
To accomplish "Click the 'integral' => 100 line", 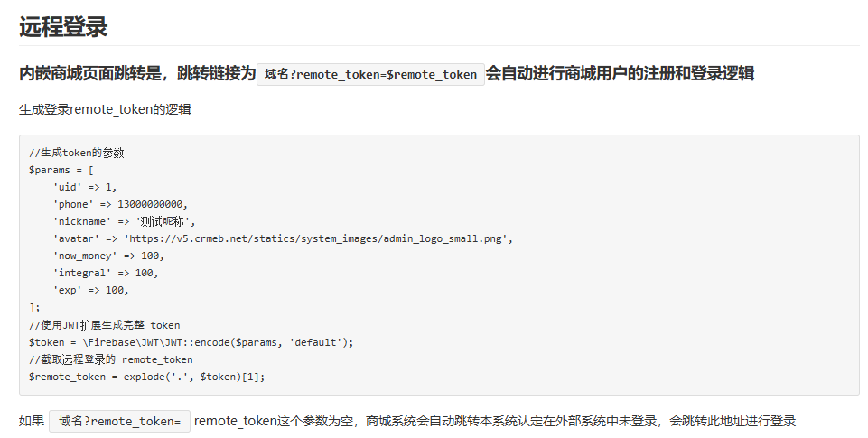I will (x=105, y=273).
